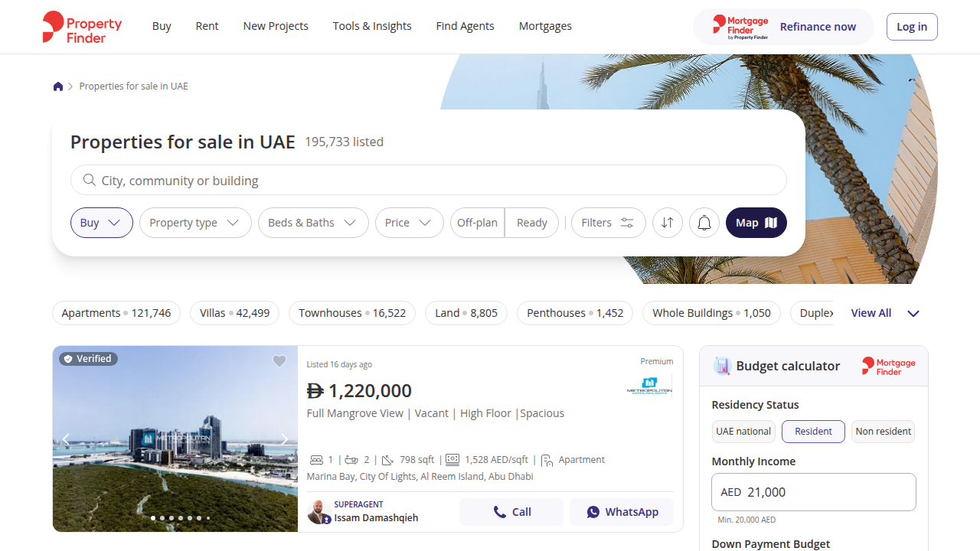Click the 1,220,000 listing price
This screenshot has height=551, width=980.
coord(359,390)
